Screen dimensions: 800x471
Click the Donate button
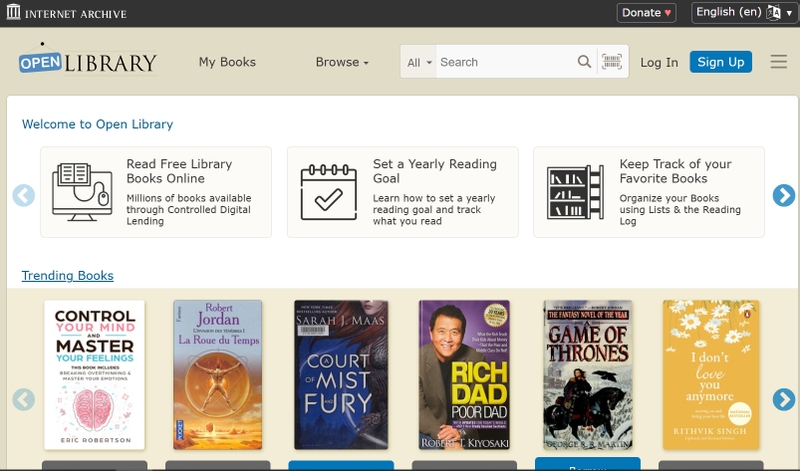click(646, 13)
